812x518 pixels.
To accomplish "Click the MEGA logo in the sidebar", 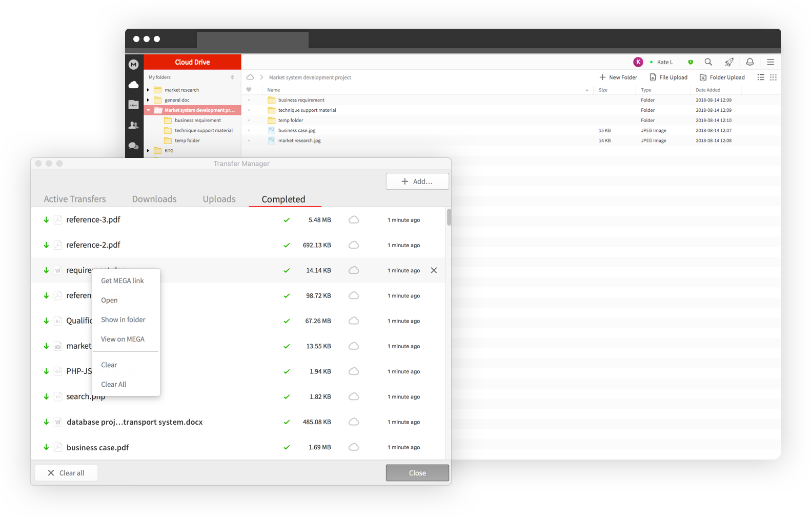I will pos(133,65).
